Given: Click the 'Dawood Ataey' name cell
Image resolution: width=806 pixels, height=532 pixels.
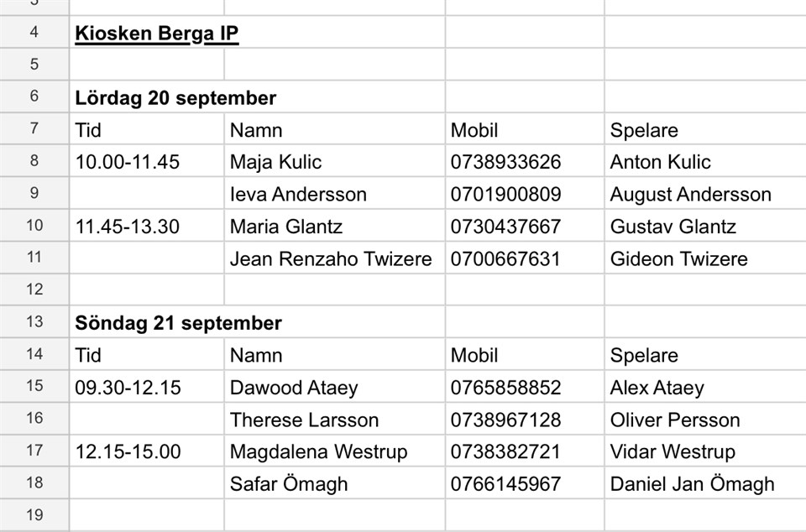Looking at the screenshot, I should coord(294,388).
